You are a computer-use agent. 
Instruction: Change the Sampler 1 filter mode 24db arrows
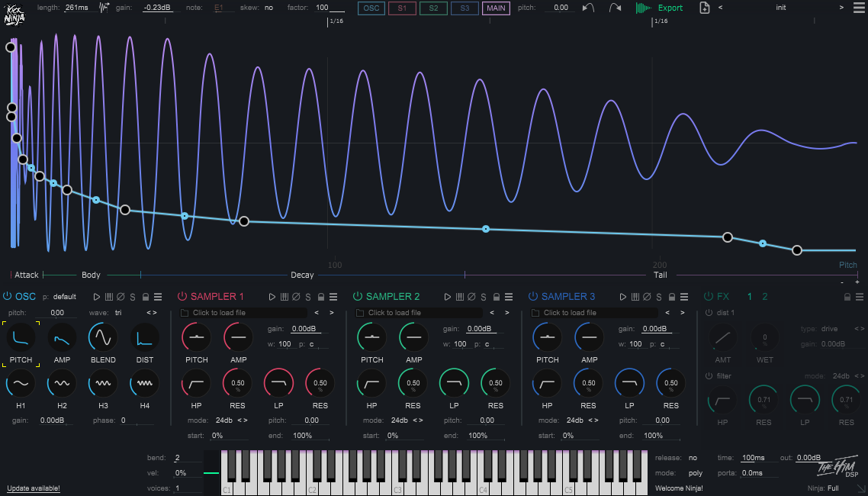(x=243, y=420)
